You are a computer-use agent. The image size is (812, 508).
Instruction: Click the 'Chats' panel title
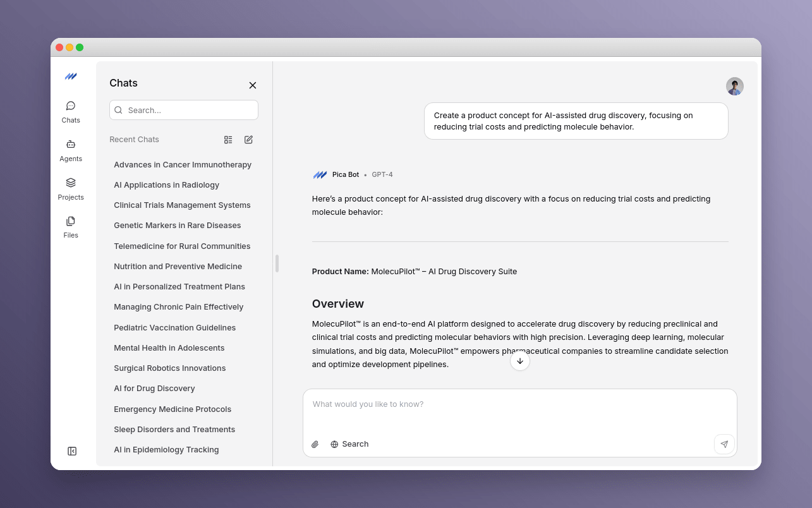coord(123,83)
